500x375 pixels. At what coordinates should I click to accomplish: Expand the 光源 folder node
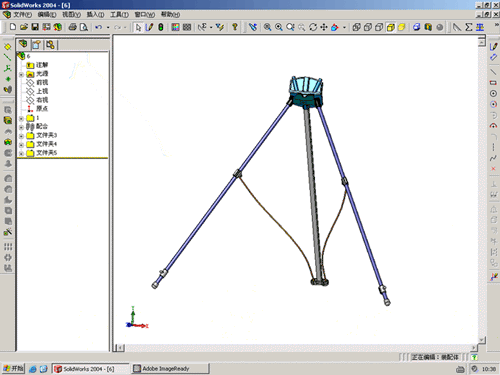21,74
